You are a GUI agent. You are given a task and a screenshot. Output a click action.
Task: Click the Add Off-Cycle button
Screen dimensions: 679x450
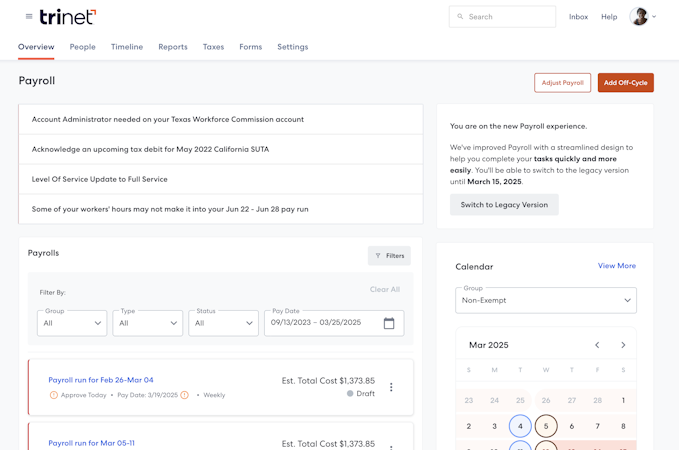pyautogui.click(x=625, y=83)
